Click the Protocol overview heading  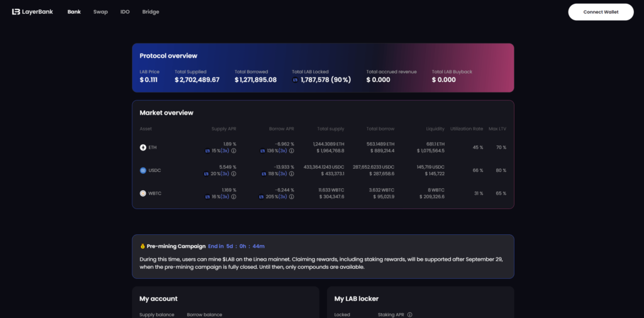(169, 56)
